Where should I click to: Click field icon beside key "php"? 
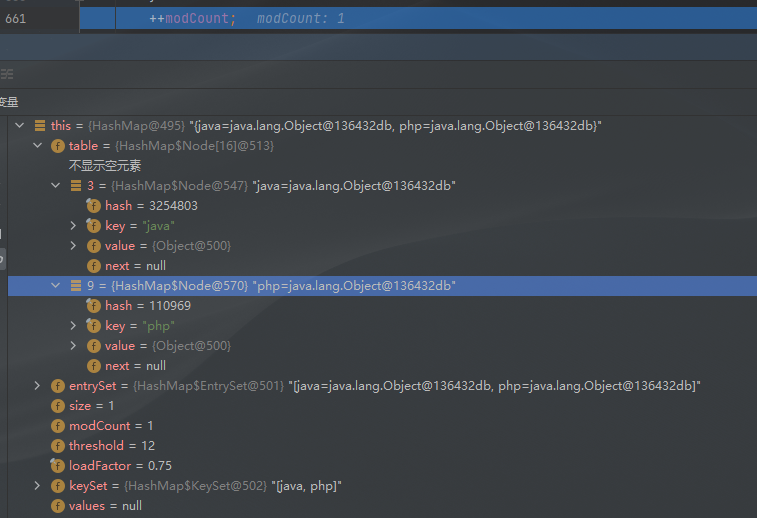(93, 325)
